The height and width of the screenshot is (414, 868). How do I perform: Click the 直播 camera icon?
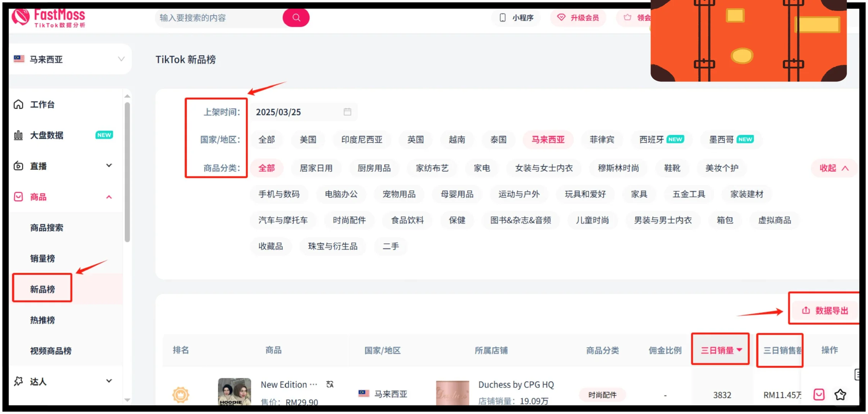18,166
